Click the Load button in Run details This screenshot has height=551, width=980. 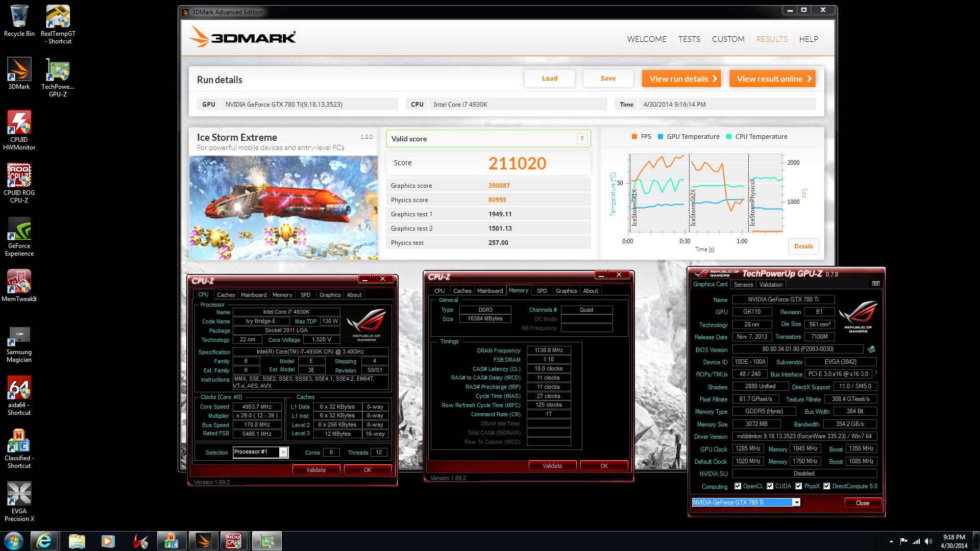(549, 79)
